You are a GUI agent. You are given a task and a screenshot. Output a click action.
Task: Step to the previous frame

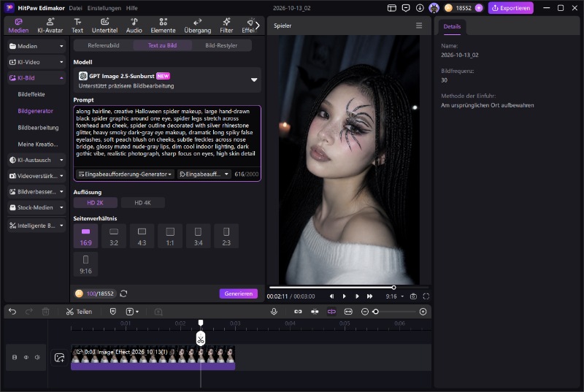click(331, 296)
